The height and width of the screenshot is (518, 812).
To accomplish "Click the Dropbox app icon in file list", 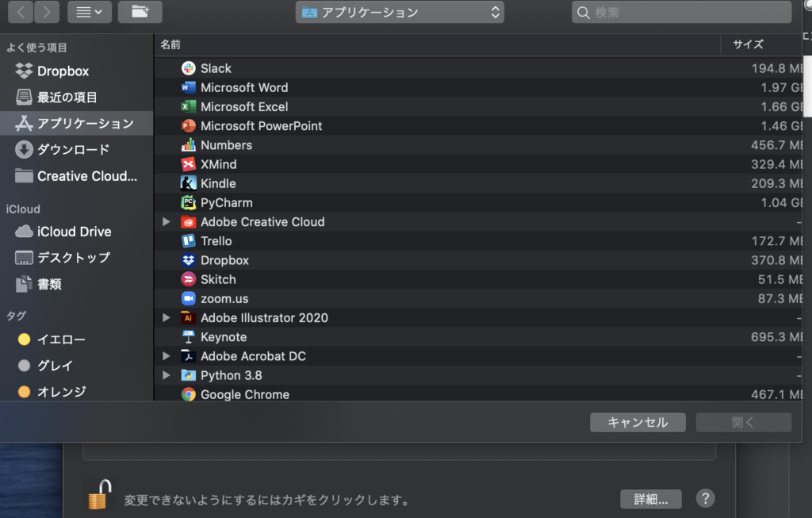I will coord(188,260).
